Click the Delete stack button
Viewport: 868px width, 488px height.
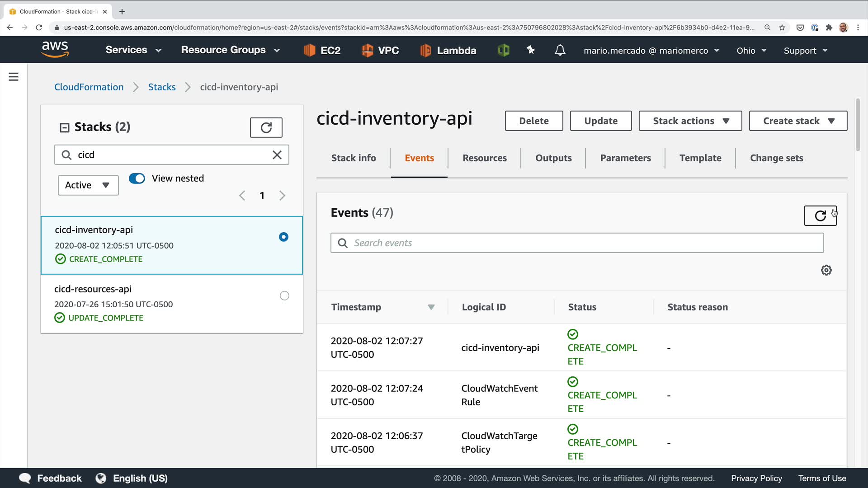(x=533, y=121)
